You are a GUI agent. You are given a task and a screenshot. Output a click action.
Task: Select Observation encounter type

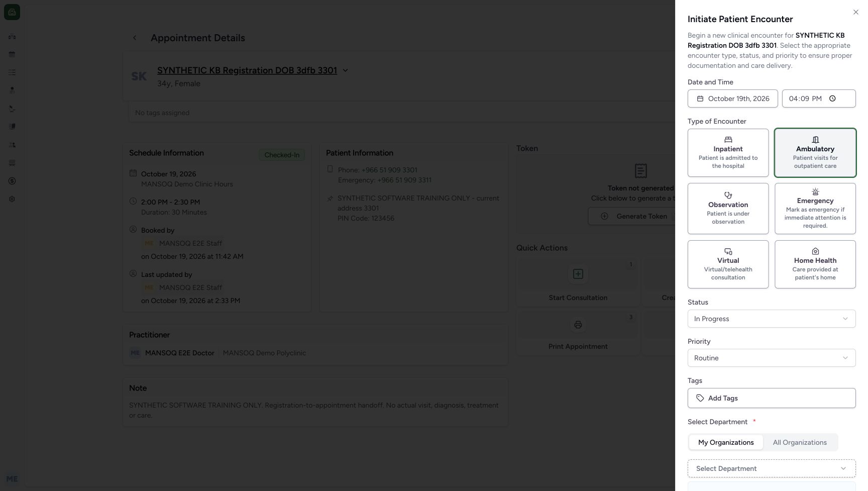click(x=728, y=209)
